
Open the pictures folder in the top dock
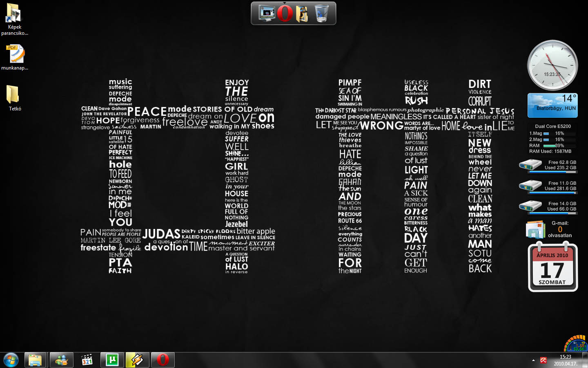303,13
